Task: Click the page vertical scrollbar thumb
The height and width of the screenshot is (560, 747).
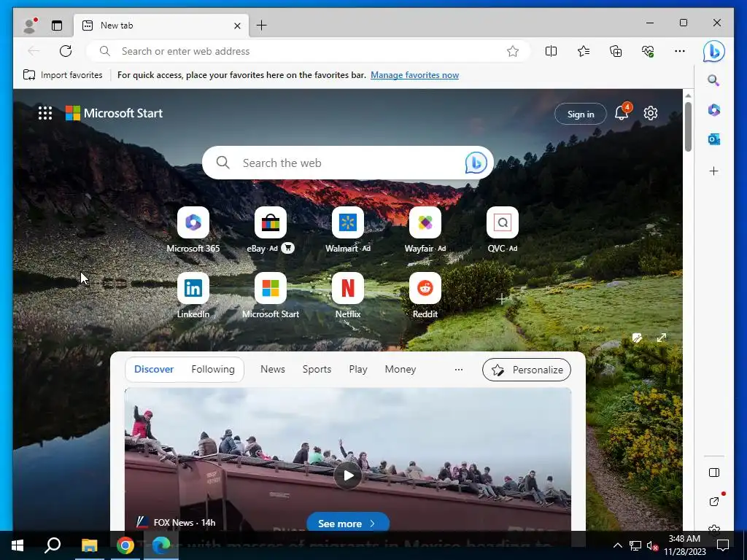Action: (688, 127)
